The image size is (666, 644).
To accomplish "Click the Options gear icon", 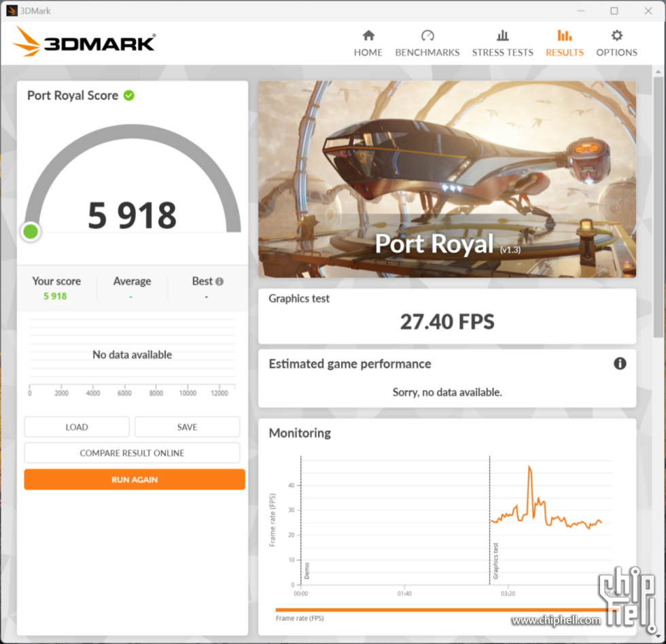I will point(617,35).
